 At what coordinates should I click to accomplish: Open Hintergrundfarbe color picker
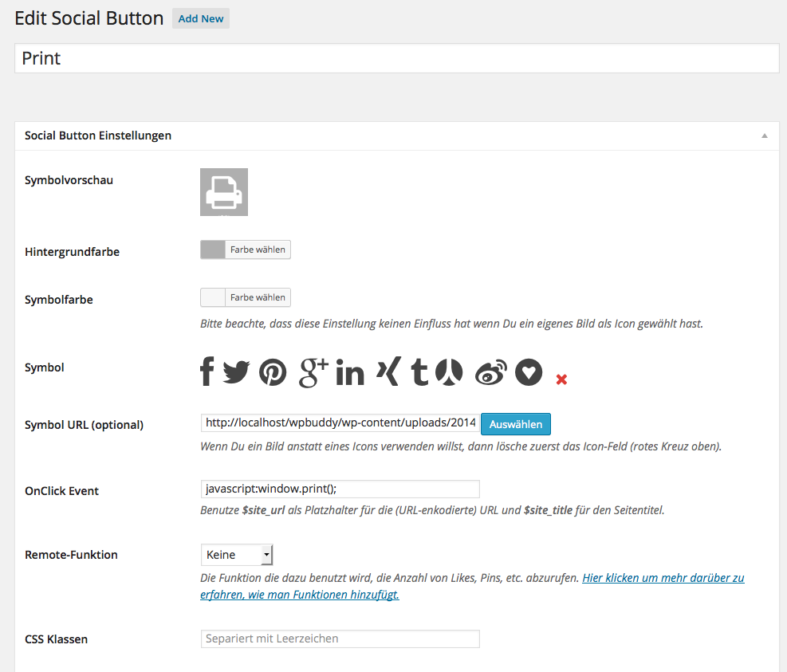246,250
